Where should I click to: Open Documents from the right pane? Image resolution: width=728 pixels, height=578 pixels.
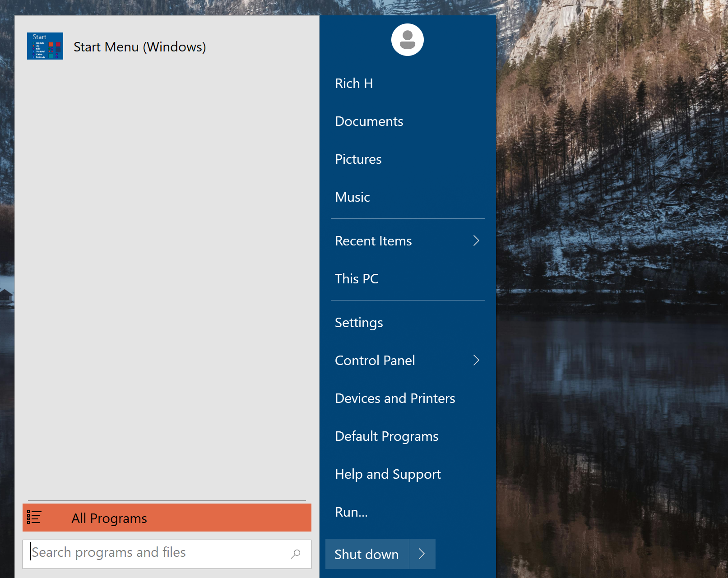[x=369, y=121]
